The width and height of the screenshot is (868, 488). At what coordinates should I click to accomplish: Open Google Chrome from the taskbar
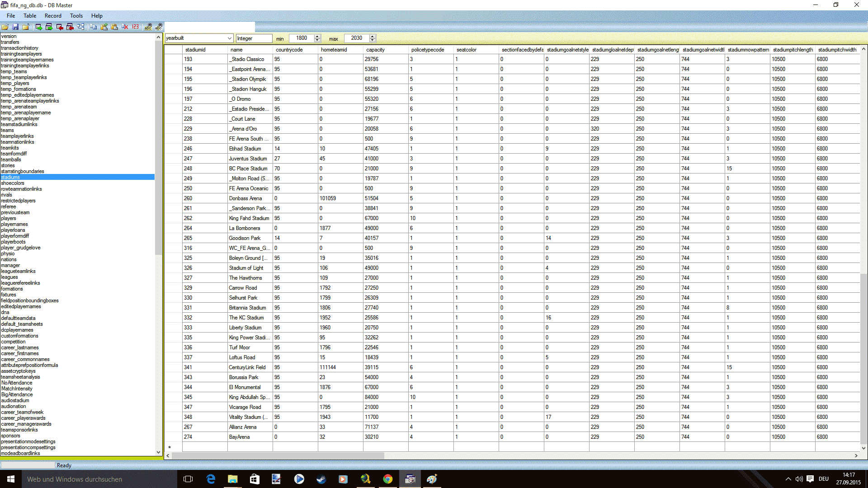tap(387, 479)
